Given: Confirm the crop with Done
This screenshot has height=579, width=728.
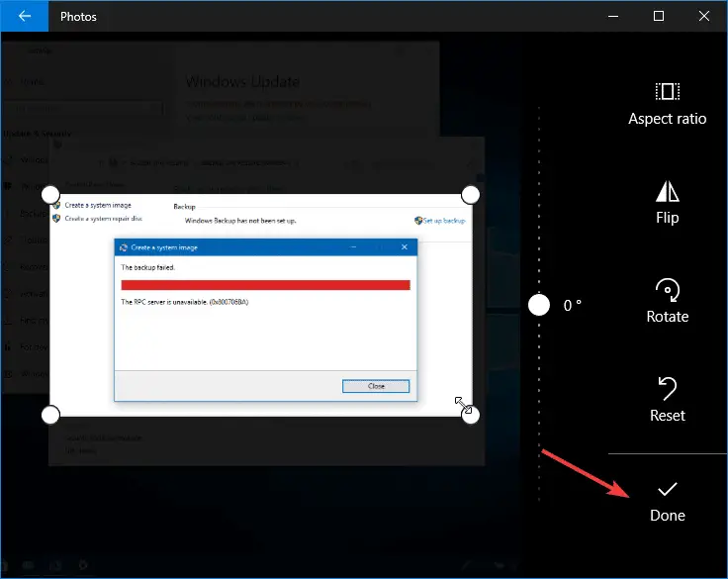Looking at the screenshot, I should click(x=668, y=502).
